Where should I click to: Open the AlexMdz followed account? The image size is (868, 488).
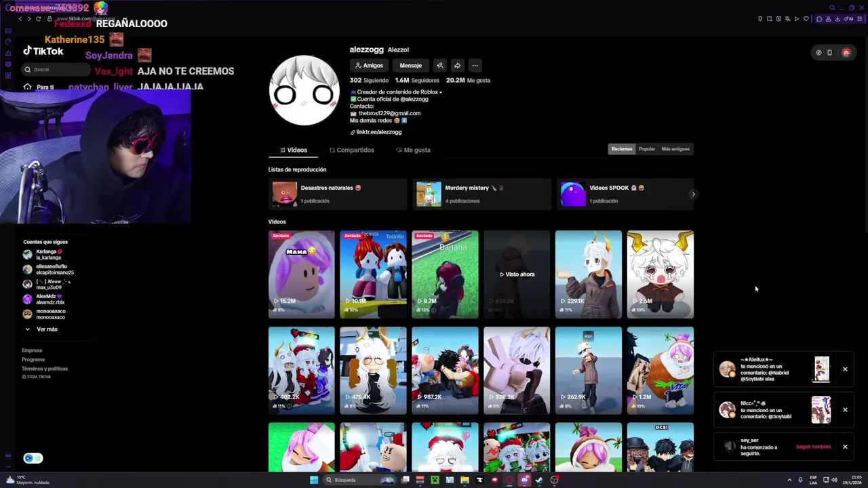pyautogui.click(x=45, y=299)
